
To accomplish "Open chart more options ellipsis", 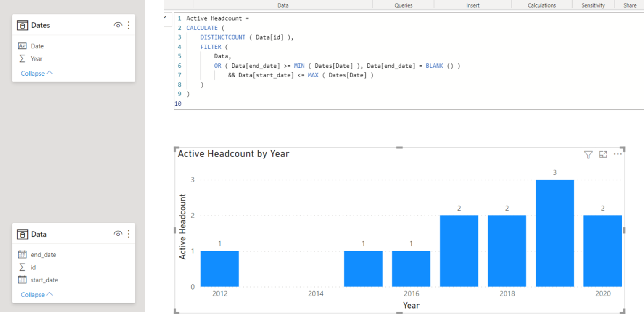I will (618, 154).
